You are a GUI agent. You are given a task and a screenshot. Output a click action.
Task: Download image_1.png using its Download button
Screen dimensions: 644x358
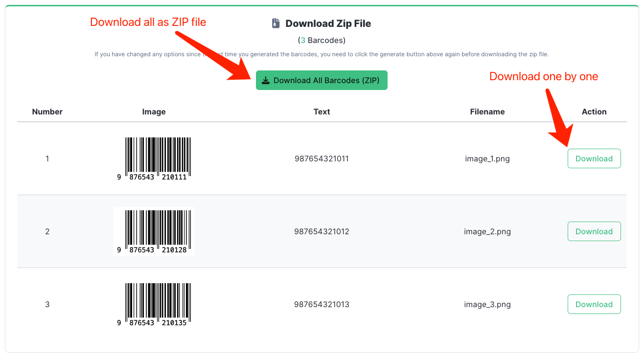tap(594, 158)
